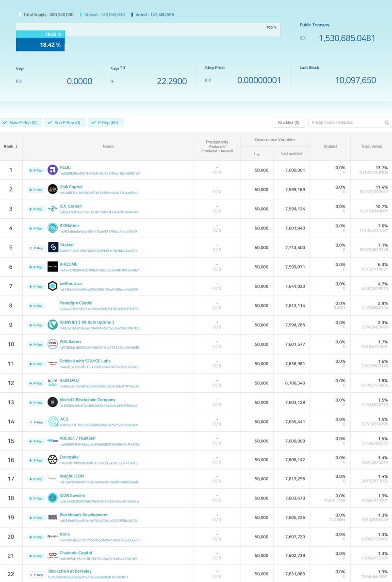This screenshot has height=582, width=392.
Task: Open Everstake's hx address link
Action: [x=98, y=463]
